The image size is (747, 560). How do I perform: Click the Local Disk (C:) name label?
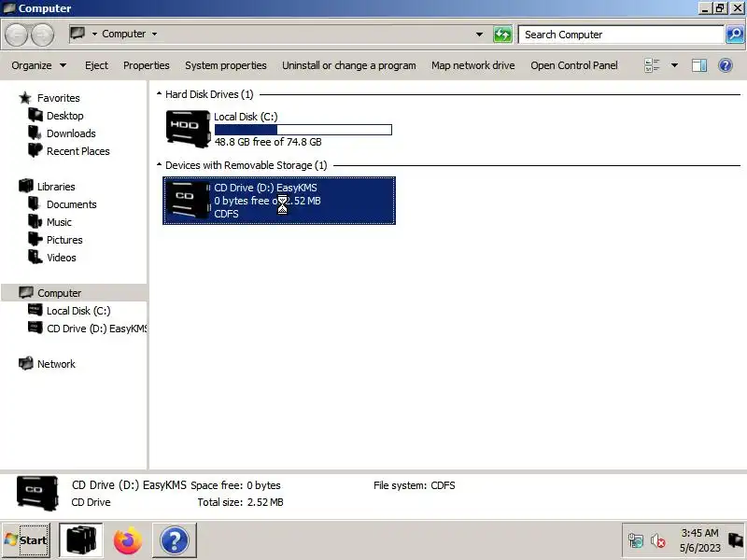246,117
